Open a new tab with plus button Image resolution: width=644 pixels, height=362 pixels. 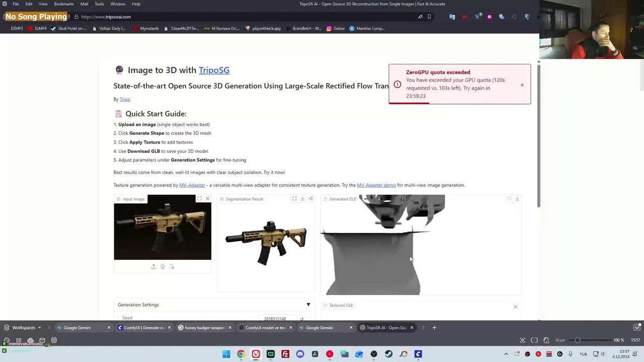[x=434, y=328]
